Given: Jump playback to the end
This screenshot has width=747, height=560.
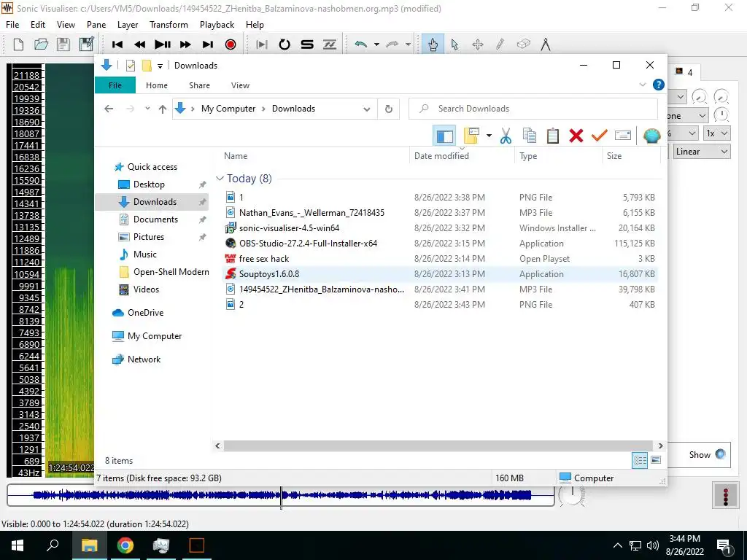Looking at the screenshot, I should pos(208,44).
